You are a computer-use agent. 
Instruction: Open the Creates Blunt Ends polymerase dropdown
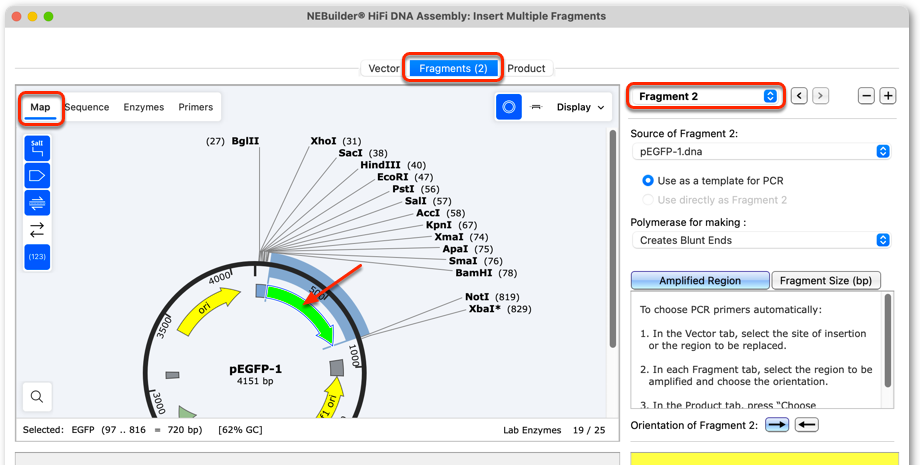click(761, 240)
